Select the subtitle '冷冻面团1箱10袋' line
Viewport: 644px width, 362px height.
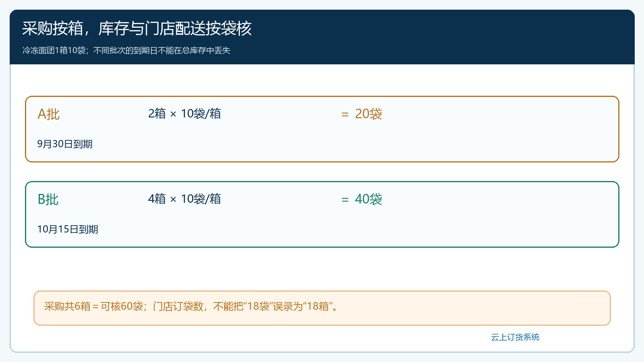[x=126, y=50]
